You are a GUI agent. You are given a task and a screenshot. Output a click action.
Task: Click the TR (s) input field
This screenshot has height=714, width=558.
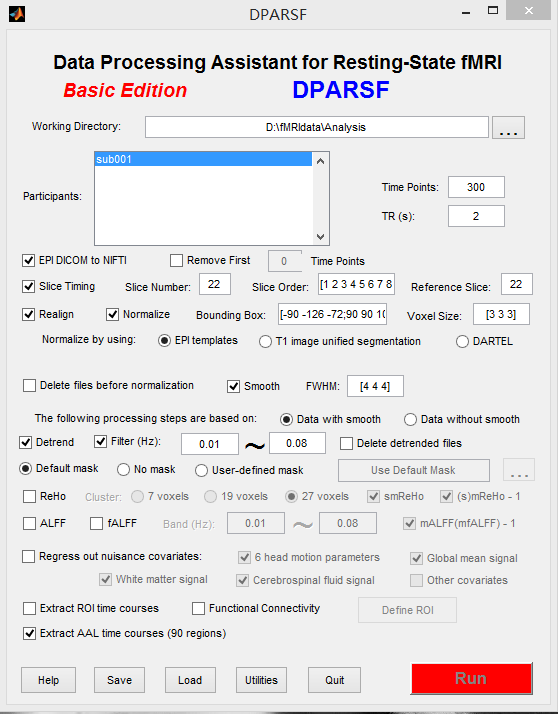click(476, 216)
